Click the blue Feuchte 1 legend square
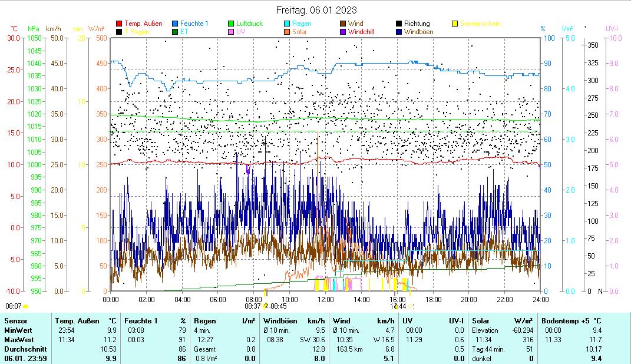Viewport: 631px width, 364px height. click(x=175, y=24)
